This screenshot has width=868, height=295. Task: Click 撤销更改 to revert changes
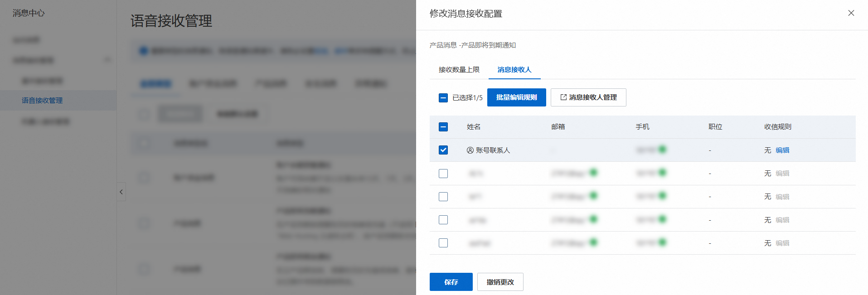pos(500,282)
